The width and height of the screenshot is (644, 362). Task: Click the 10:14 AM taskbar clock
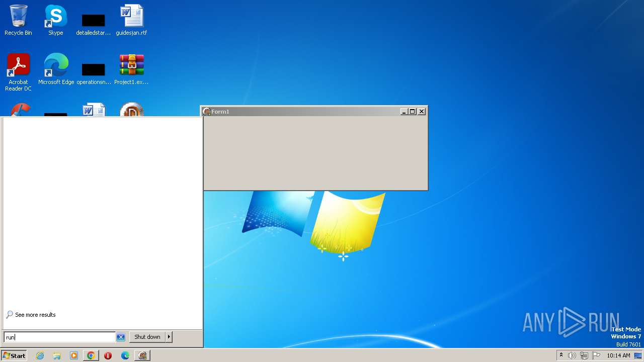click(618, 355)
